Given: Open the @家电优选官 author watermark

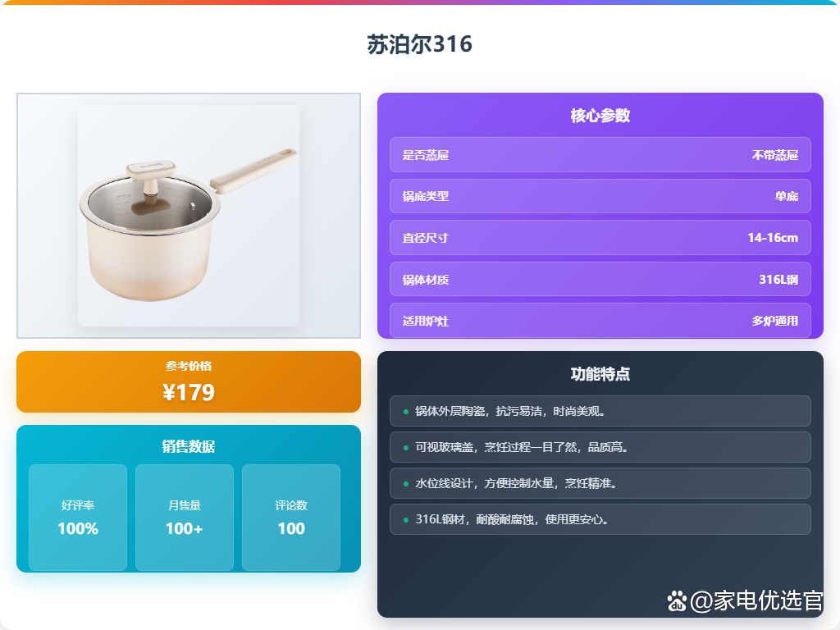Looking at the screenshot, I should (756, 600).
